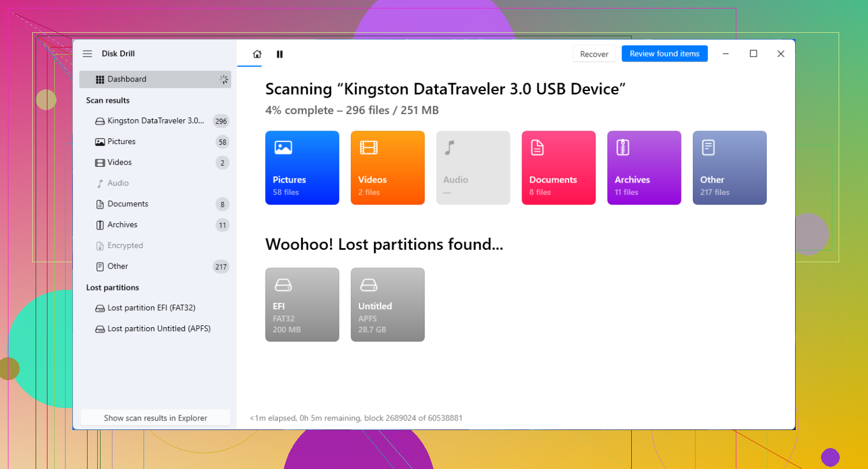Go to the home screen icon
The width and height of the screenshot is (868, 469).
[257, 54]
